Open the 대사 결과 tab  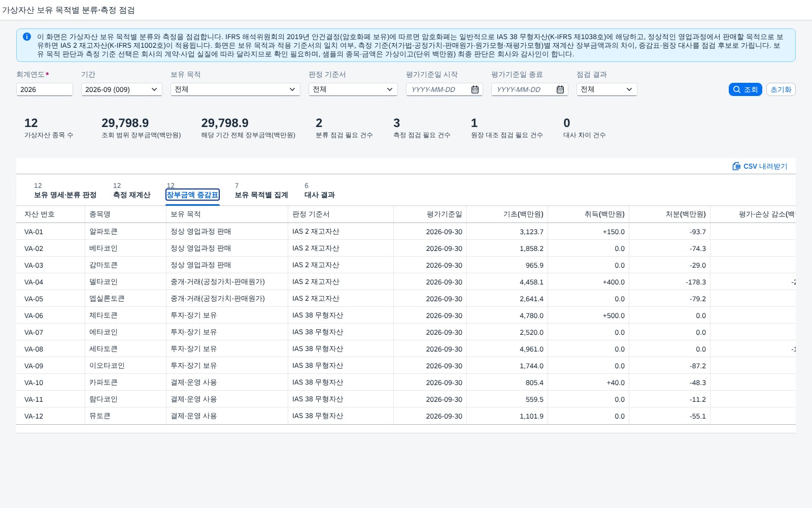click(319, 195)
